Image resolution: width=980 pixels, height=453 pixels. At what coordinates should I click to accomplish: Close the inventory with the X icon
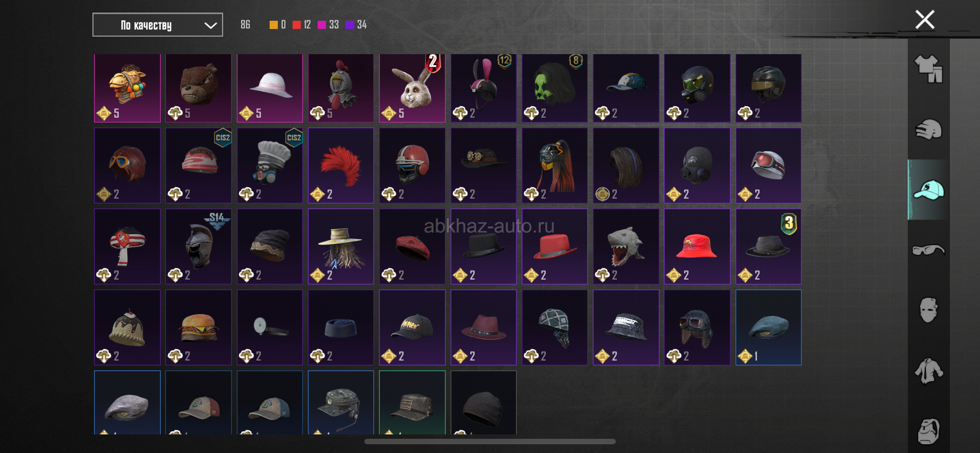(x=925, y=20)
